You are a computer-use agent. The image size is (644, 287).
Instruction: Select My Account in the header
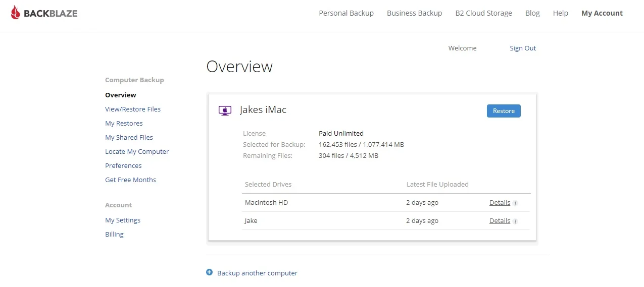[602, 13]
